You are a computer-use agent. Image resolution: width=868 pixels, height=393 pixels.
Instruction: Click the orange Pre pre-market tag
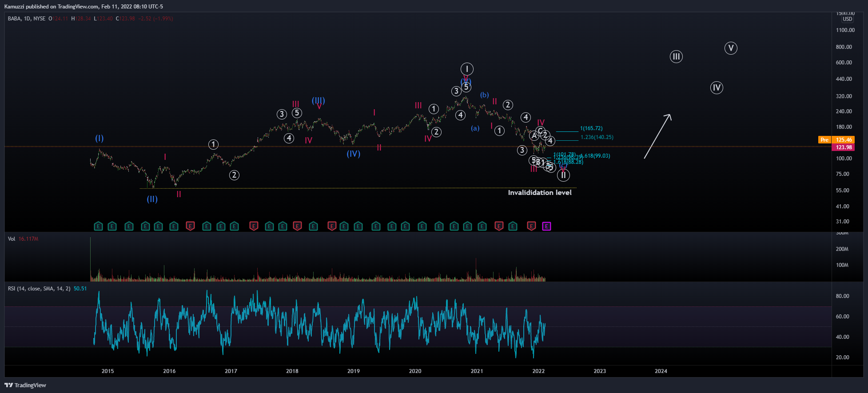[824, 140]
